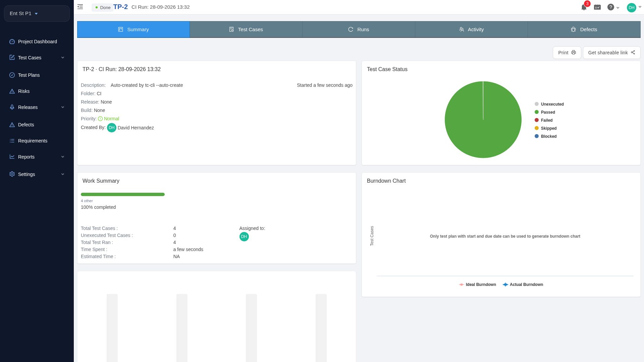Switch to the Defects tab
644x362 pixels.
click(x=584, y=29)
